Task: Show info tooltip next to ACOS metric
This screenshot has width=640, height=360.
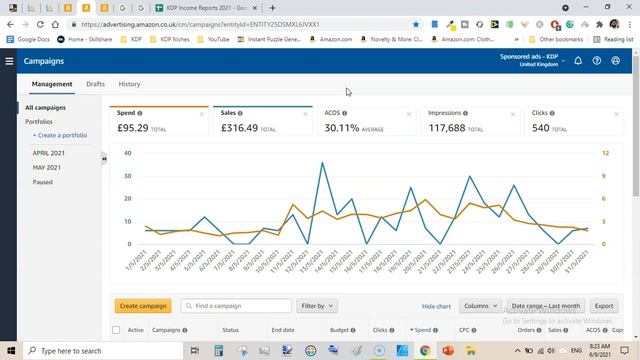Action: [x=344, y=113]
